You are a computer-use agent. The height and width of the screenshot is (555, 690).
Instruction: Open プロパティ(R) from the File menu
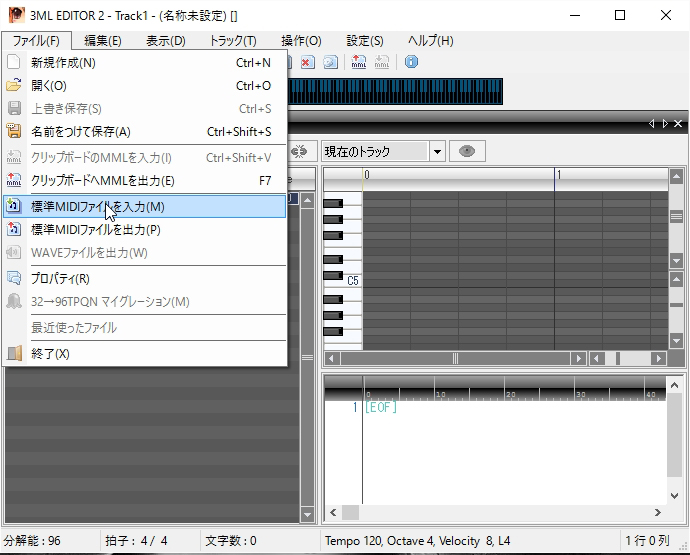tap(144, 278)
